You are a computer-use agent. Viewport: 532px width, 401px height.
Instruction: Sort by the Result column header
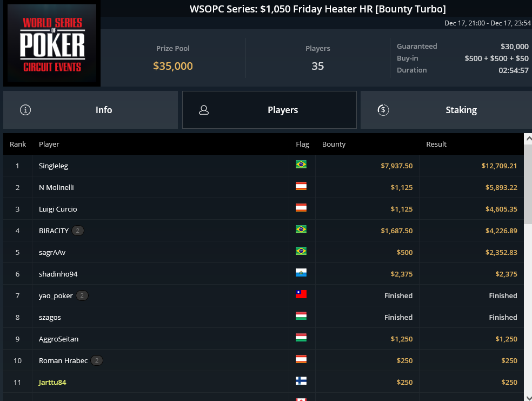(x=436, y=144)
